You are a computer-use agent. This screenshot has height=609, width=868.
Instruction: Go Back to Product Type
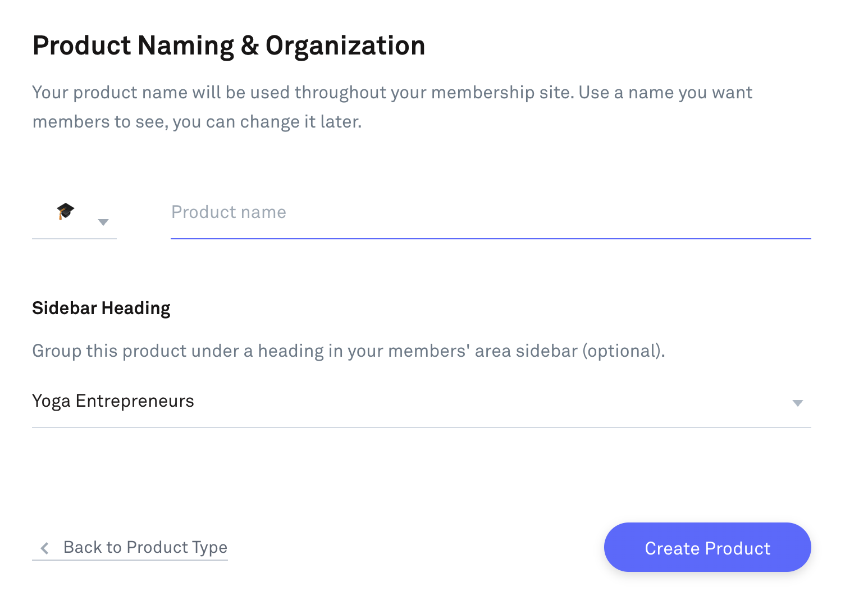pos(145,548)
